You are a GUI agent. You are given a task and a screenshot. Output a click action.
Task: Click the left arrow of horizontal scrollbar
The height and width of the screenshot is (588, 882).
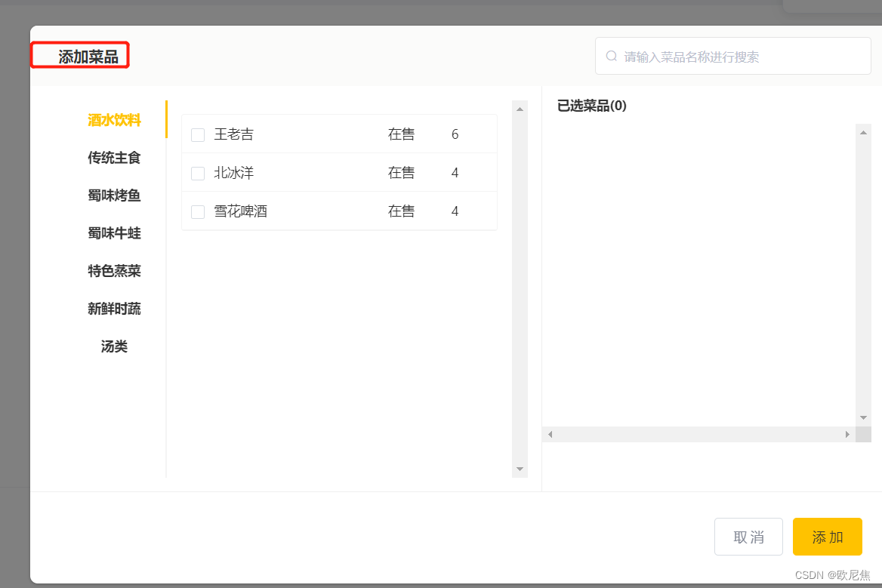[550, 434]
